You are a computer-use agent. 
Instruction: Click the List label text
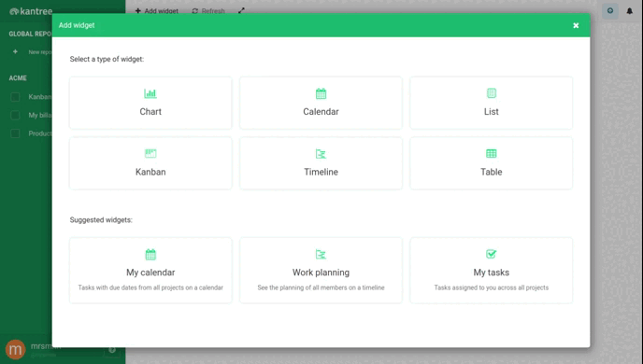pyautogui.click(x=492, y=111)
